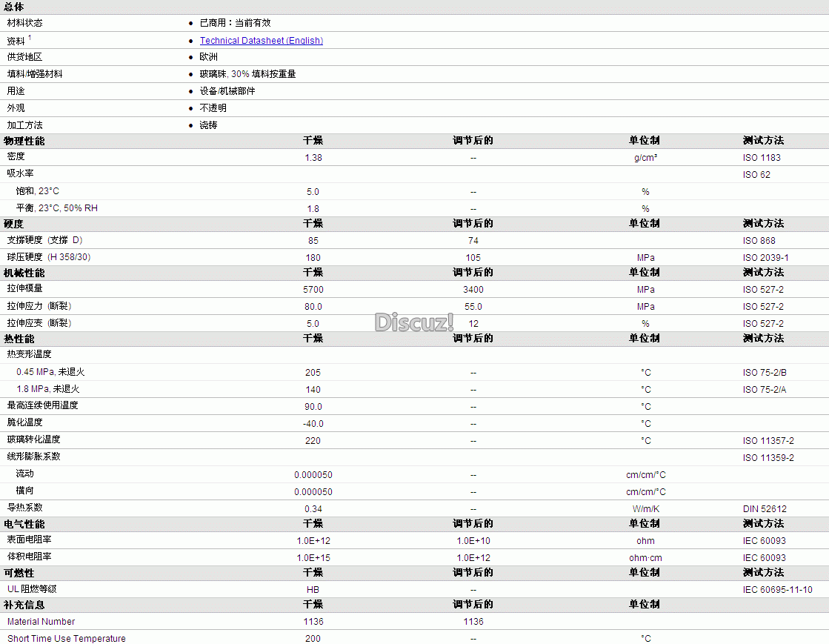Select the 0.45 MPa, 未退火 row label
The width and height of the screenshot is (829, 644).
(50, 372)
